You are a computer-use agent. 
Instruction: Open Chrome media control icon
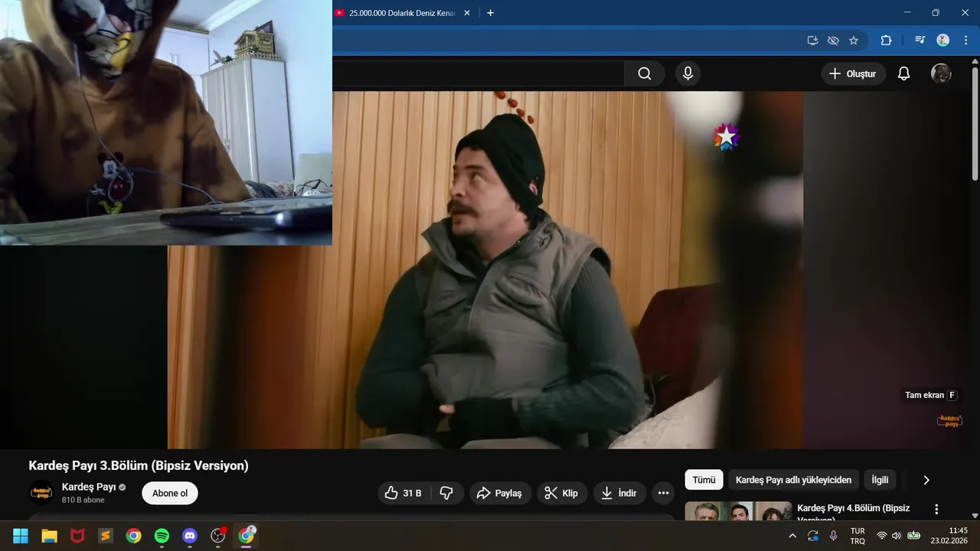coord(920,40)
